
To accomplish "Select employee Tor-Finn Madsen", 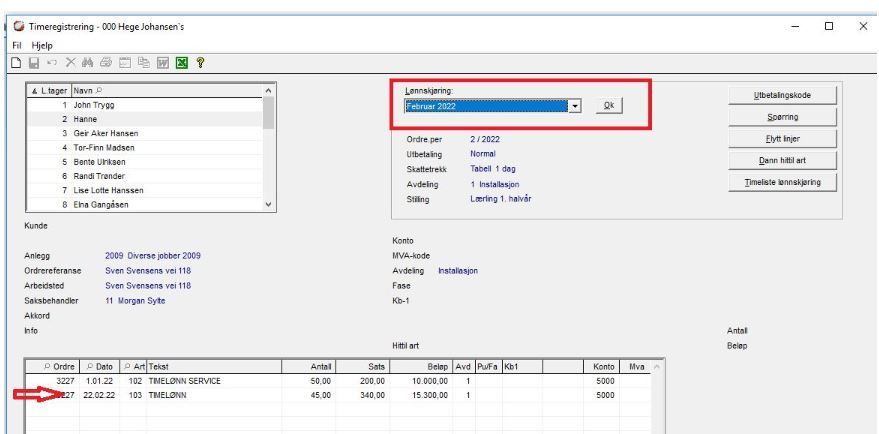I will (x=145, y=147).
